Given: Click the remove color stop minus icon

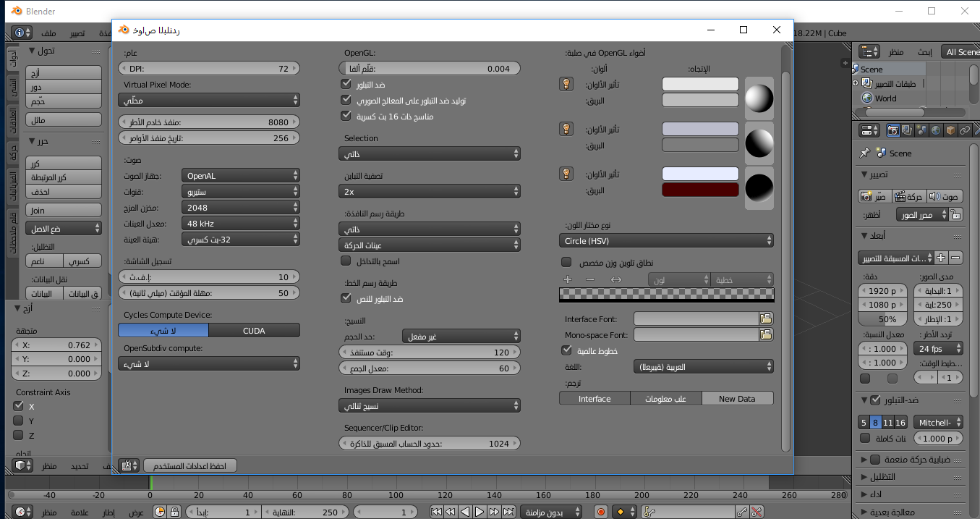Looking at the screenshot, I should tap(590, 279).
